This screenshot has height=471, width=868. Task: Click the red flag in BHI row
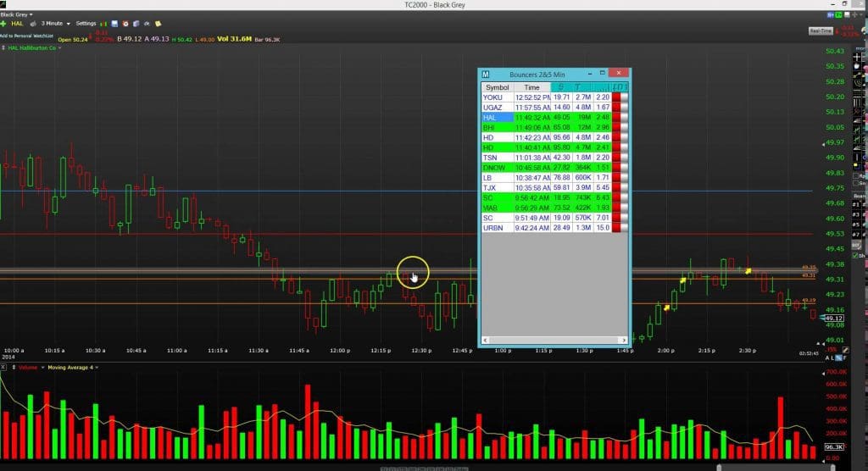616,127
